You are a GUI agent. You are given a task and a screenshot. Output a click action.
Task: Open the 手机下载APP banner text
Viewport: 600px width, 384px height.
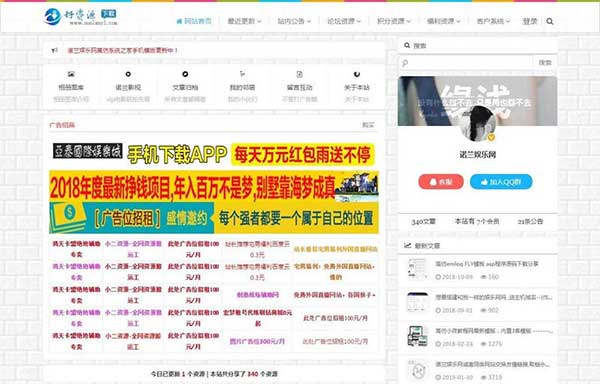click(x=177, y=155)
